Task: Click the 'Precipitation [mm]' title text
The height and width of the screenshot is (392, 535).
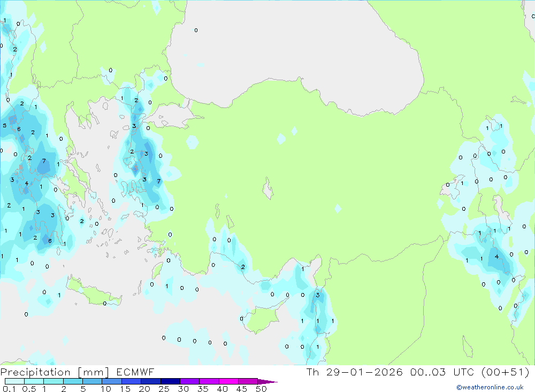Action: tap(55, 372)
